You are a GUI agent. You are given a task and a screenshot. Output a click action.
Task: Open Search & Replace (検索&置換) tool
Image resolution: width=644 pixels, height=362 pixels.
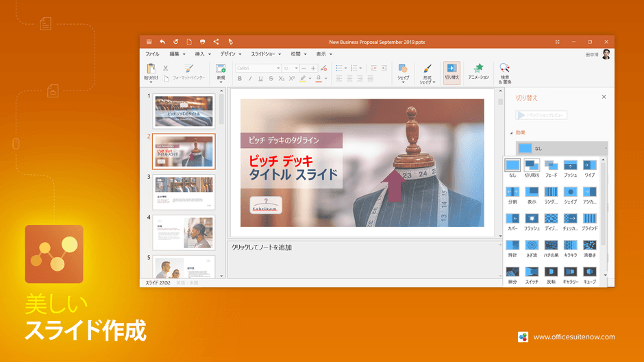click(x=504, y=68)
